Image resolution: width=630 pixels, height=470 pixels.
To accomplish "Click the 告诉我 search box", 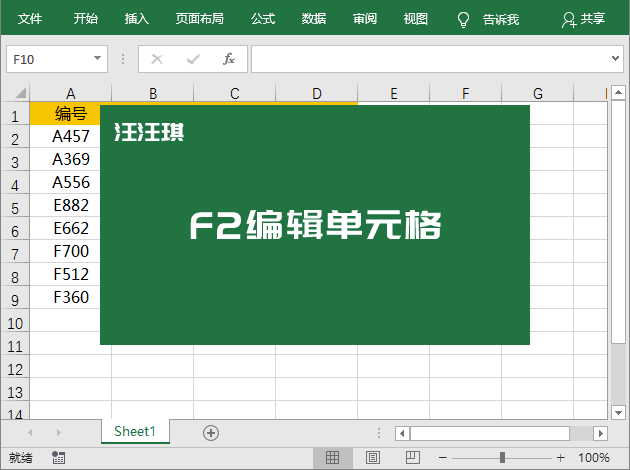I will 501,19.
